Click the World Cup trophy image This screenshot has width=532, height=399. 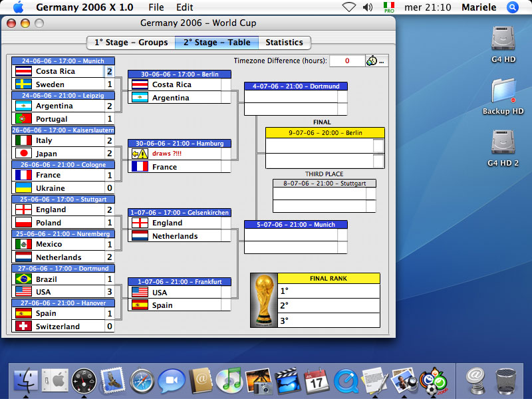[x=264, y=301]
